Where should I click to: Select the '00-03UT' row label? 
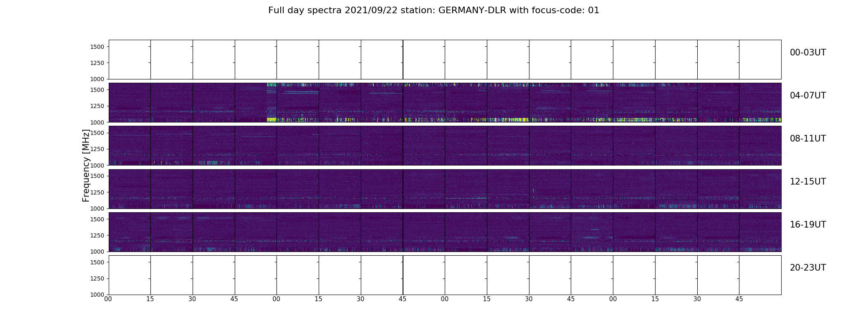tap(808, 53)
